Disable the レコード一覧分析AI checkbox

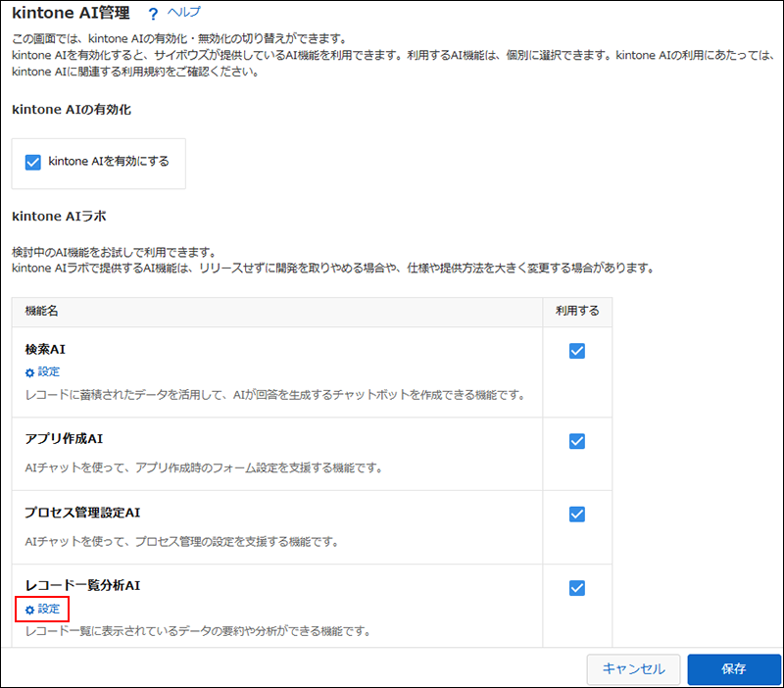[576, 588]
